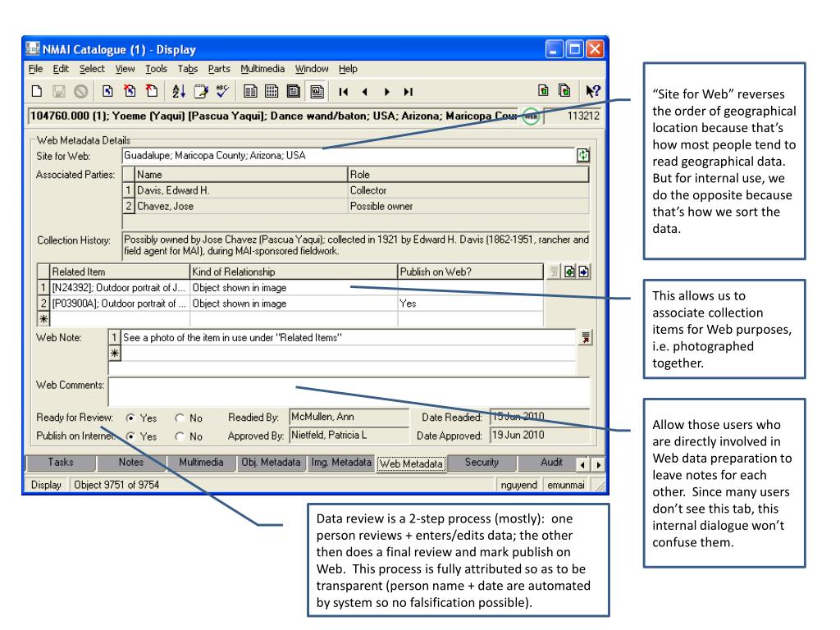Click the notepad with pencil icon

pos(201,91)
